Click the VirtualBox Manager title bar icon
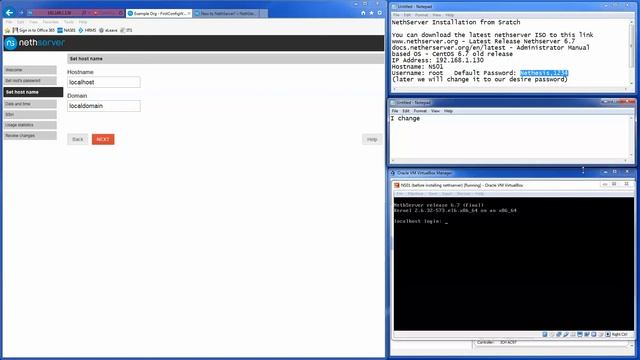The width and height of the screenshot is (640, 360). click(393, 173)
